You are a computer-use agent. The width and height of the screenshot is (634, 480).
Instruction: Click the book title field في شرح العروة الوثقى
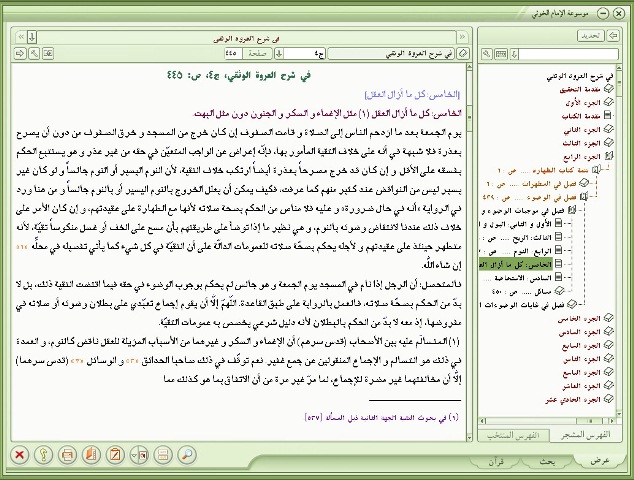click(x=391, y=53)
